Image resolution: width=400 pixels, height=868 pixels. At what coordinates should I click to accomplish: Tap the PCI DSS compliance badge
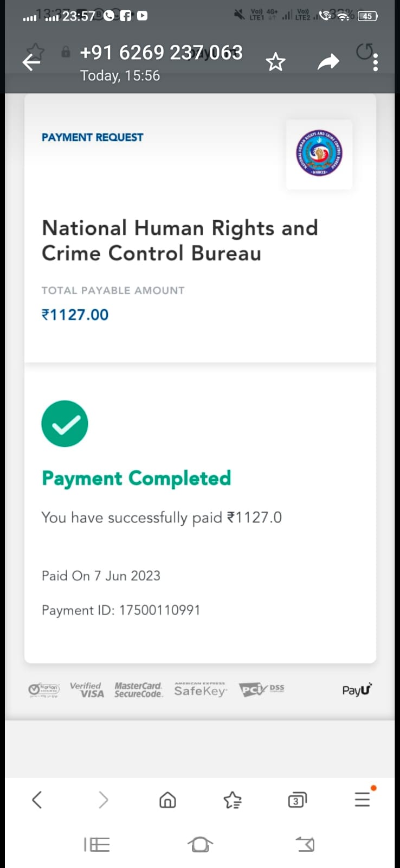click(261, 690)
